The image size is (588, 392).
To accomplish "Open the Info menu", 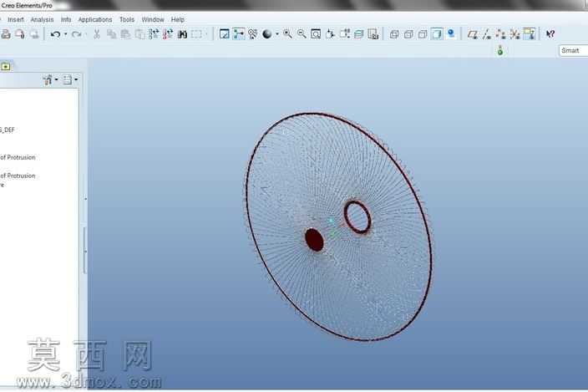I will 66,19.
